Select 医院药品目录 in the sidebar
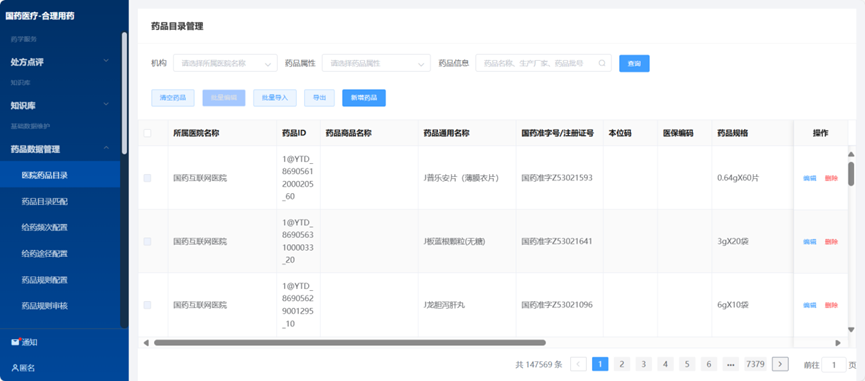Viewport: 865px width, 381px height. pos(60,175)
